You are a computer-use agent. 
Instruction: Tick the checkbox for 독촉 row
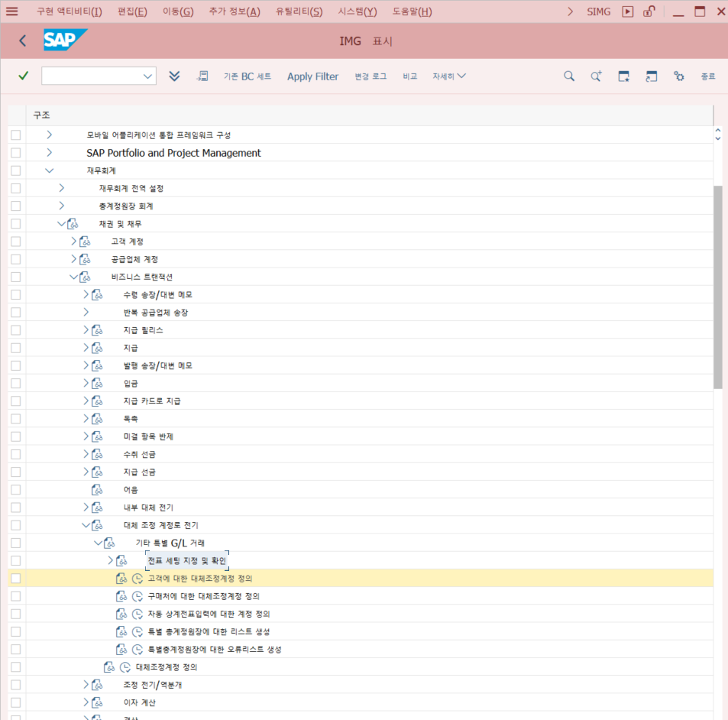[16, 419]
